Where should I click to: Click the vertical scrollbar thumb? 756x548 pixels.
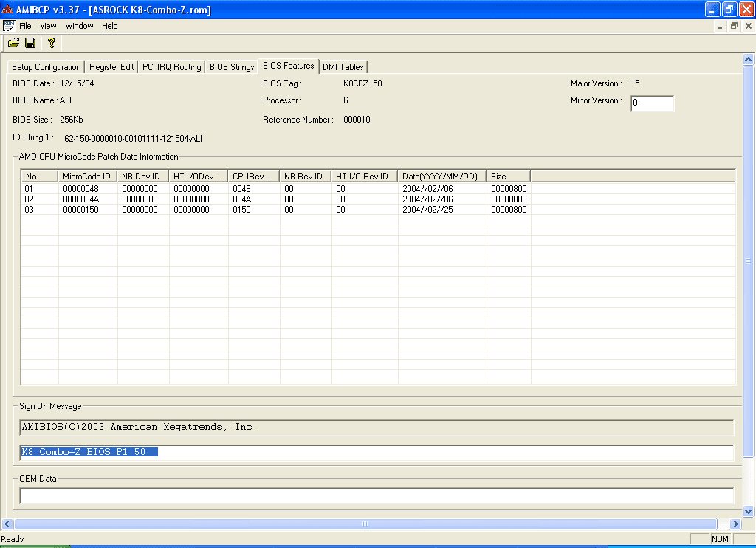(x=748, y=262)
